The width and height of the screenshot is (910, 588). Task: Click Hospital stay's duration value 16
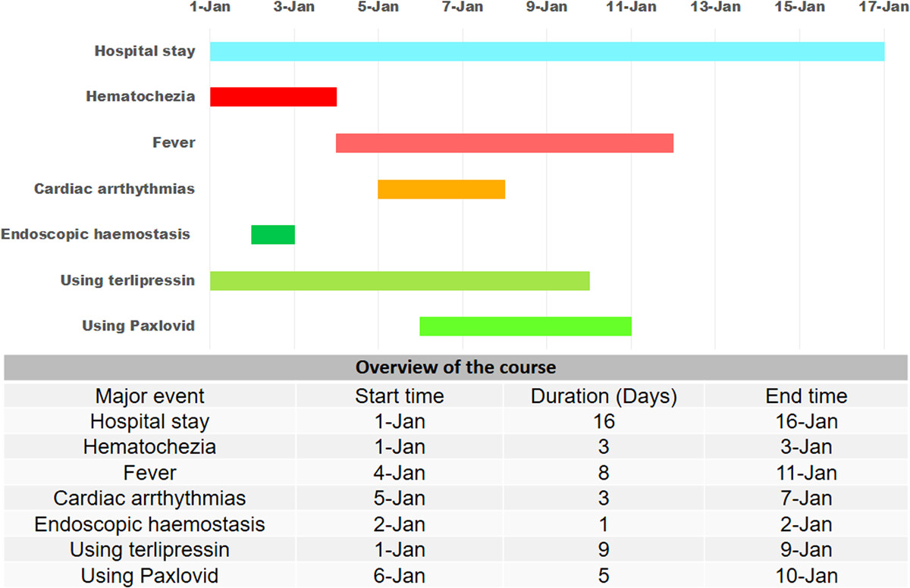click(x=604, y=422)
